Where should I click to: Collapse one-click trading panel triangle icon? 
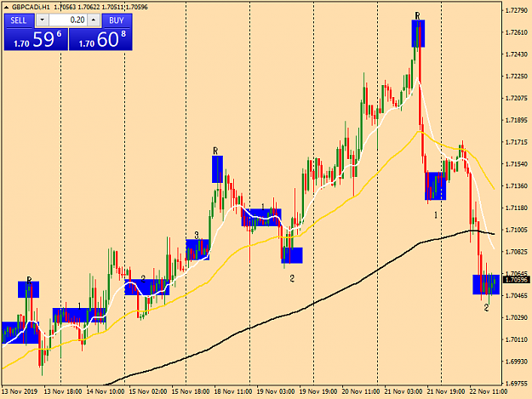[x=6, y=7]
